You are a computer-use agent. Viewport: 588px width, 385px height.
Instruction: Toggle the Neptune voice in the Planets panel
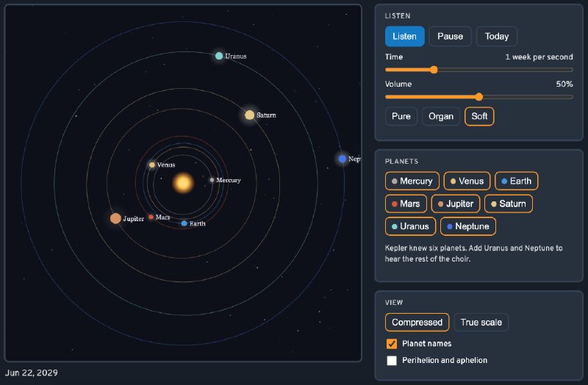(x=467, y=226)
